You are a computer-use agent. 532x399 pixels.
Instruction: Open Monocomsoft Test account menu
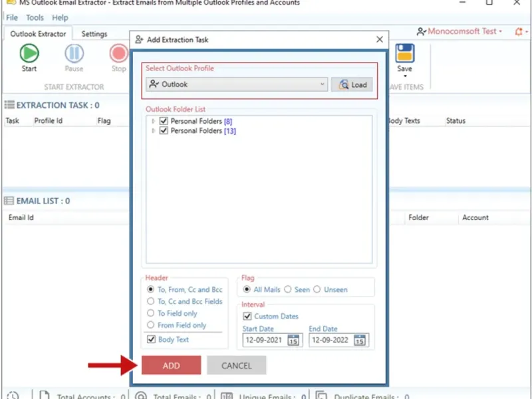464,31
